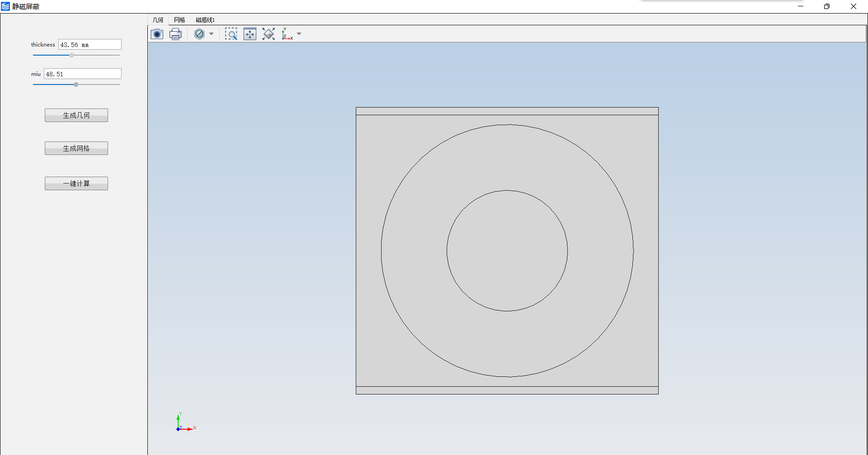This screenshot has width=868, height=455.
Task: Click the selection visibility circle icon
Action: pos(199,34)
